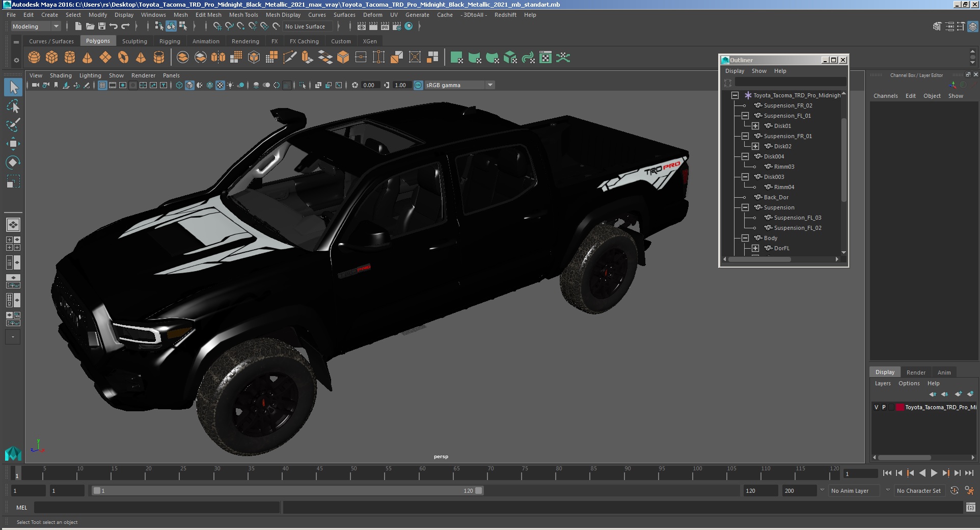Switch to single perspective pane layout
The height and width of the screenshot is (530, 980).
tap(13, 225)
